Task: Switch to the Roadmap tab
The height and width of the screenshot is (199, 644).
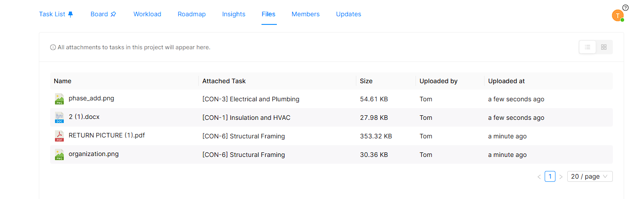Action: click(191, 14)
